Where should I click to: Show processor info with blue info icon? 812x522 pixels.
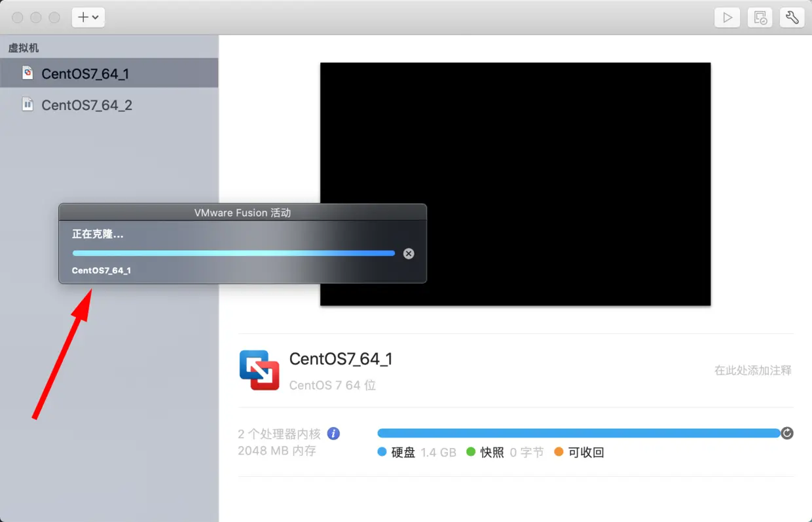tap(333, 434)
